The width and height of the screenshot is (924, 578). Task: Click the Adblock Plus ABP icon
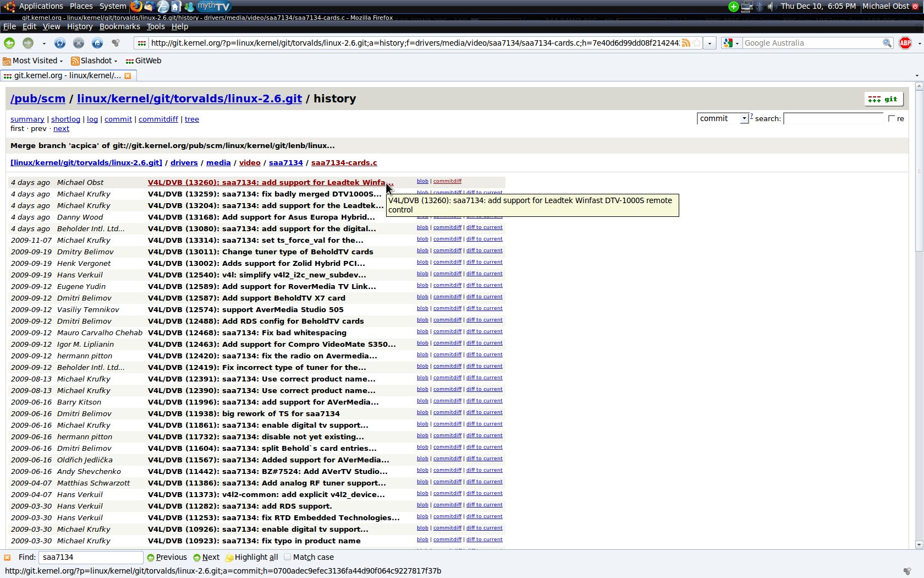pos(905,43)
